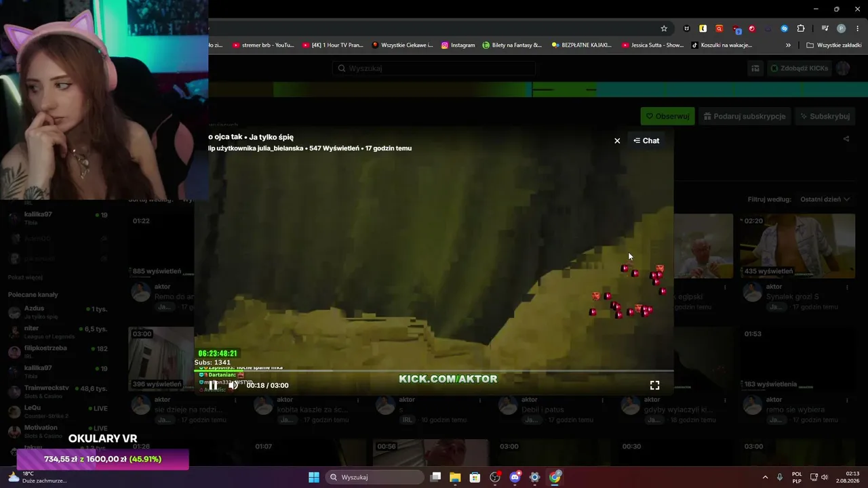This screenshot has height=488, width=868.
Task: Mute the clip volume
Action: coord(233,385)
